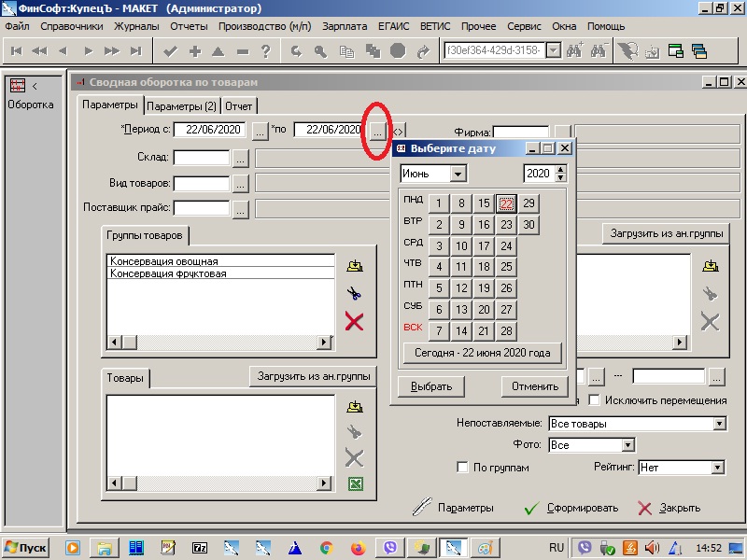Click the plus add-record toolbar icon
The width and height of the screenshot is (747, 560).
(195, 51)
